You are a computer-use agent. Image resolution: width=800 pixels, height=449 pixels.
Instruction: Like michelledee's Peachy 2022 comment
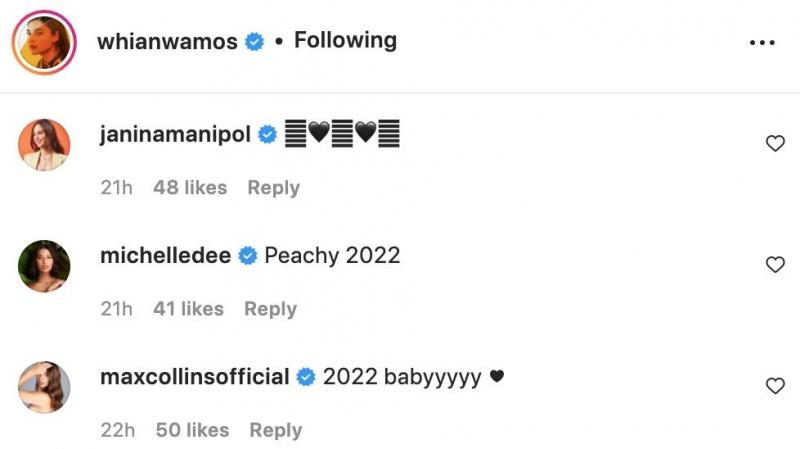click(775, 265)
